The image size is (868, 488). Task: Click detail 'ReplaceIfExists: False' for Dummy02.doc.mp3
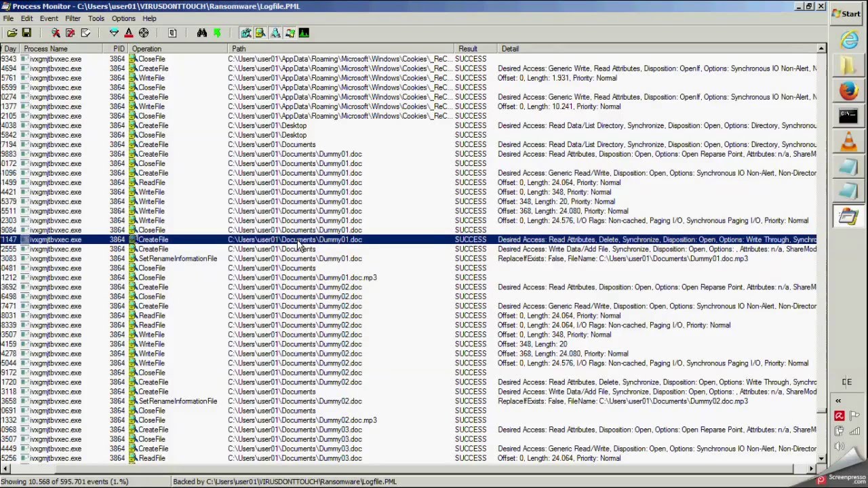point(623,401)
